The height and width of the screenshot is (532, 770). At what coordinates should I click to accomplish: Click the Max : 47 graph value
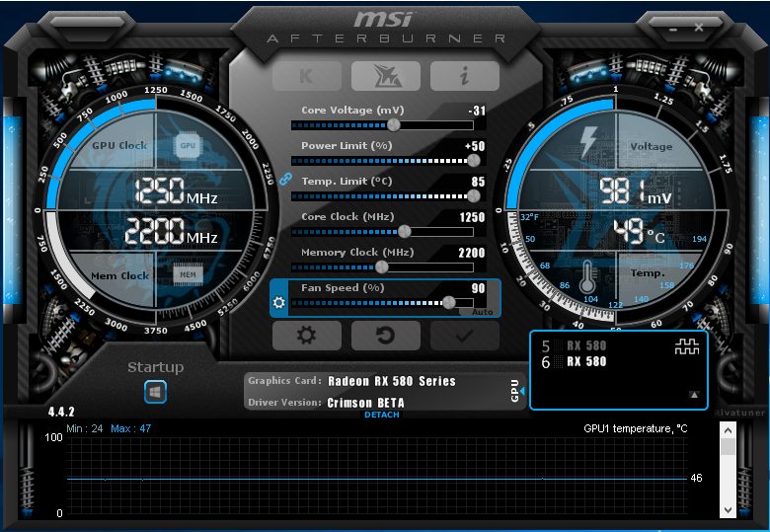(x=130, y=428)
